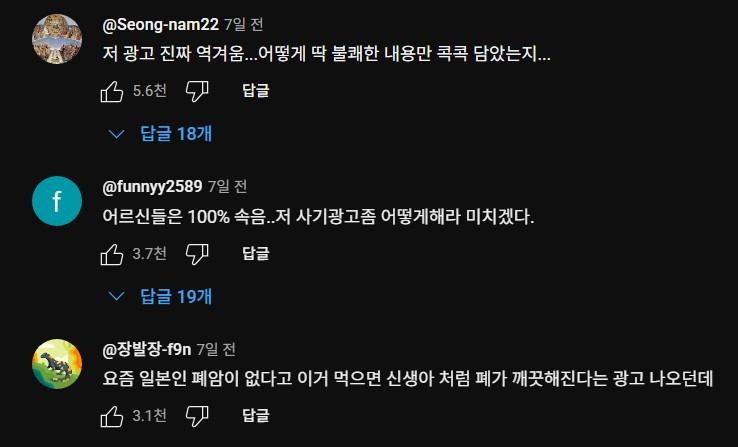Visit the @Seong-nam22 channel name link

161,23
